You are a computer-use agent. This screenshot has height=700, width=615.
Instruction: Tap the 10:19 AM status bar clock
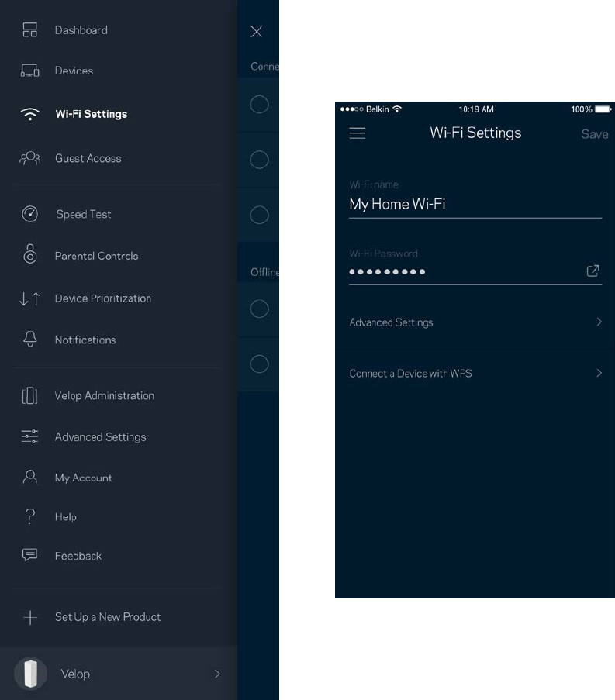point(476,109)
